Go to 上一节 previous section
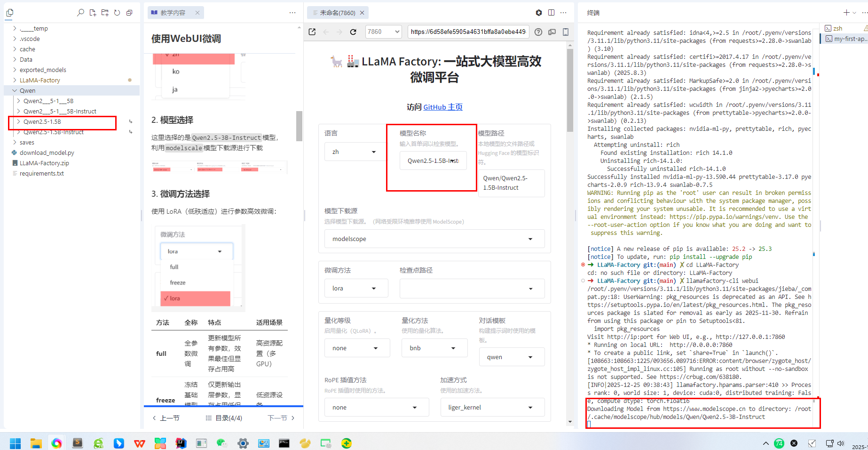Viewport: 868px width, 450px height. click(x=166, y=418)
